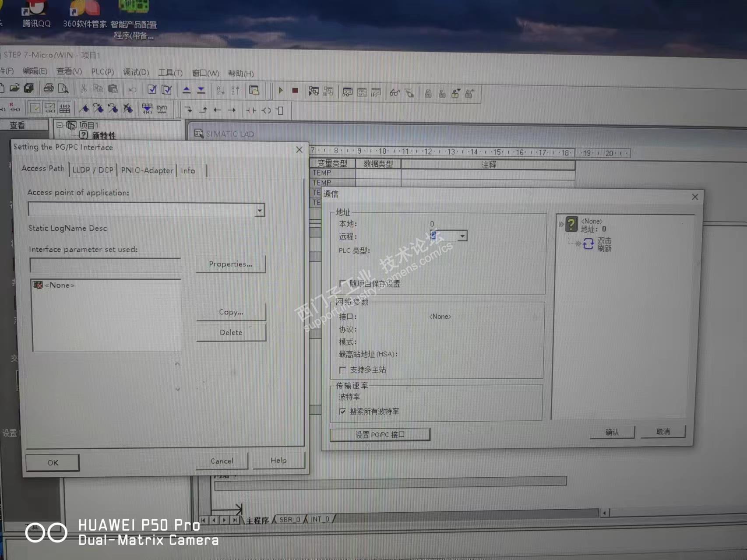Sort descending with the toolbar icon
The height and width of the screenshot is (560, 747).
click(x=235, y=91)
